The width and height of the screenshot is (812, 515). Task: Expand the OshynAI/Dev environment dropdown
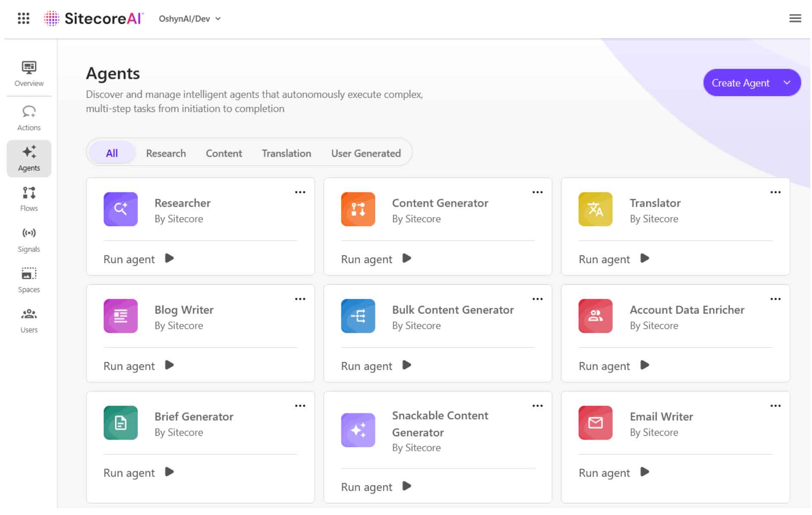click(x=190, y=19)
